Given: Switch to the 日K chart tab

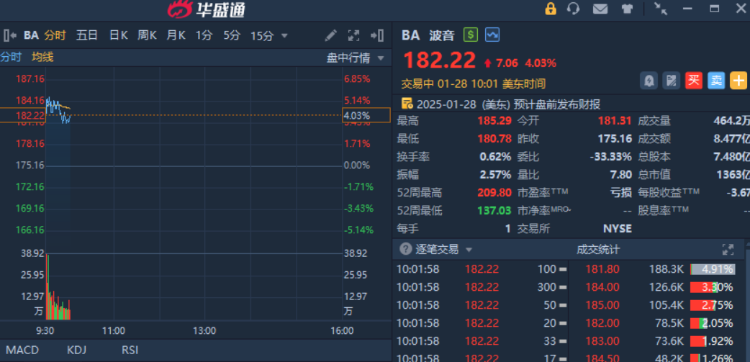Looking at the screenshot, I should (x=118, y=35).
